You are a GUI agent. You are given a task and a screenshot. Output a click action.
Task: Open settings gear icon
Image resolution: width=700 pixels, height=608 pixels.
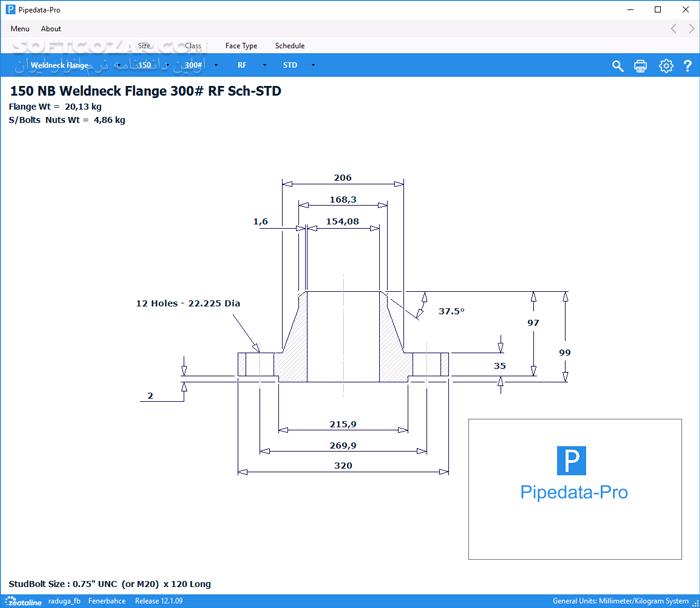pyautogui.click(x=666, y=66)
